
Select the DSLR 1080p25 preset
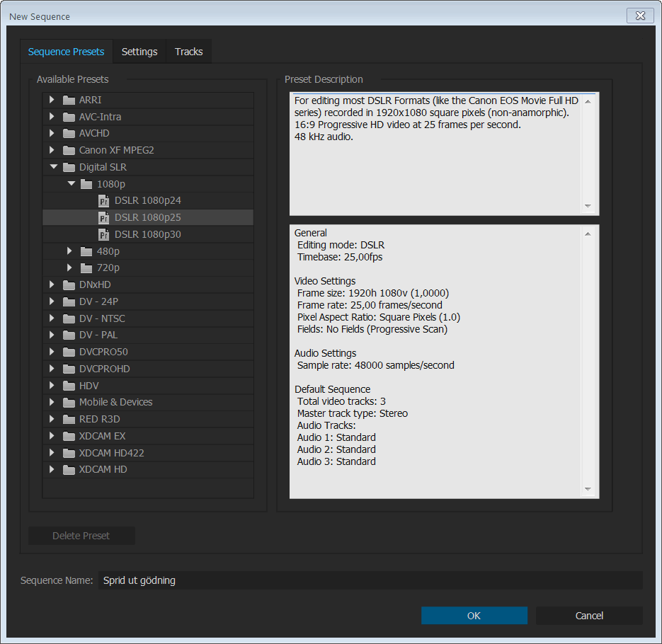coord(147,217)
